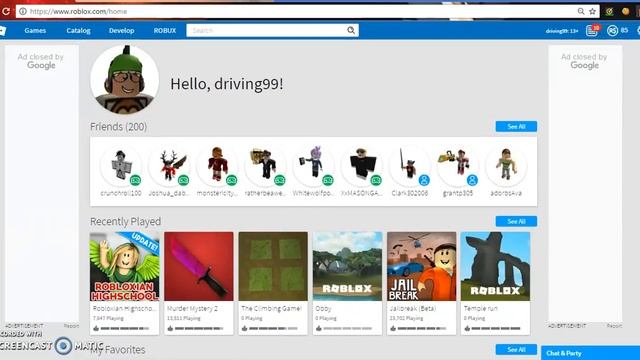
Task: Open friend Joshua_dab's avatar
Action: point(169,166)
